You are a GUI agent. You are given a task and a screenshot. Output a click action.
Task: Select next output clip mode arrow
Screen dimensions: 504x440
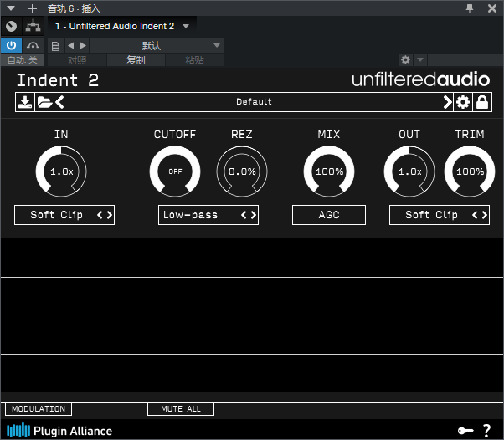(485, 215)
